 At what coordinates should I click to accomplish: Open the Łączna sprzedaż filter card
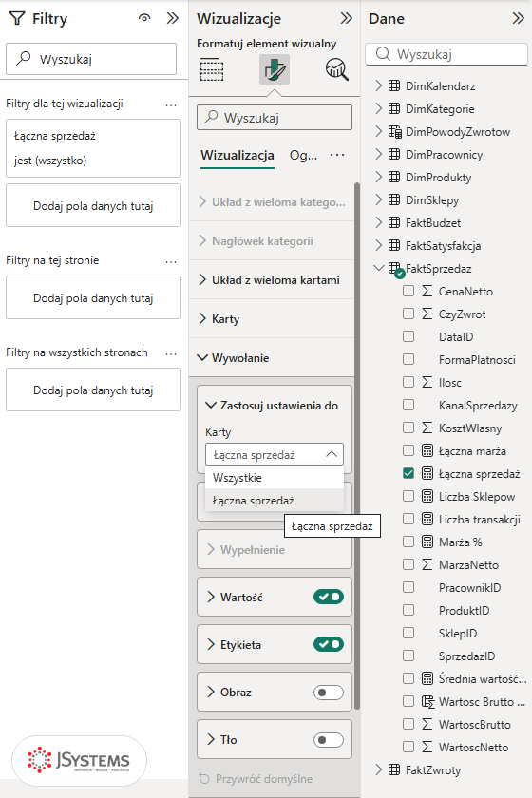point(93,148)
